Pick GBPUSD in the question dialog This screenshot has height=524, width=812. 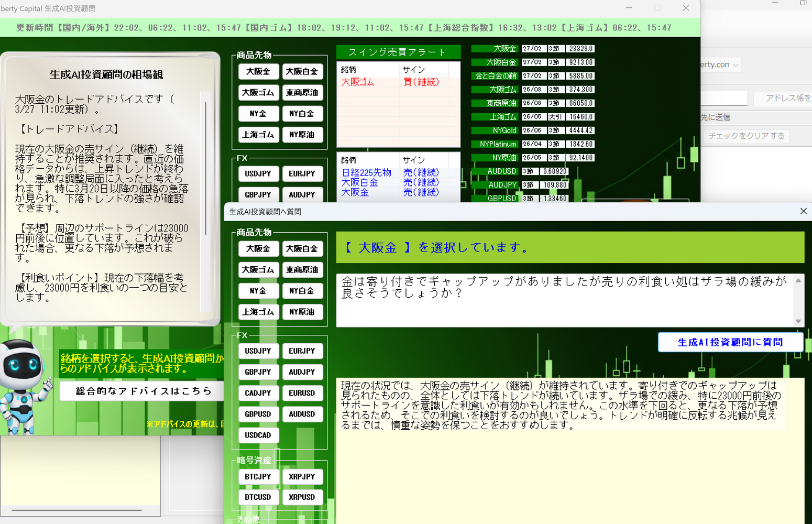tap(258, 414)
